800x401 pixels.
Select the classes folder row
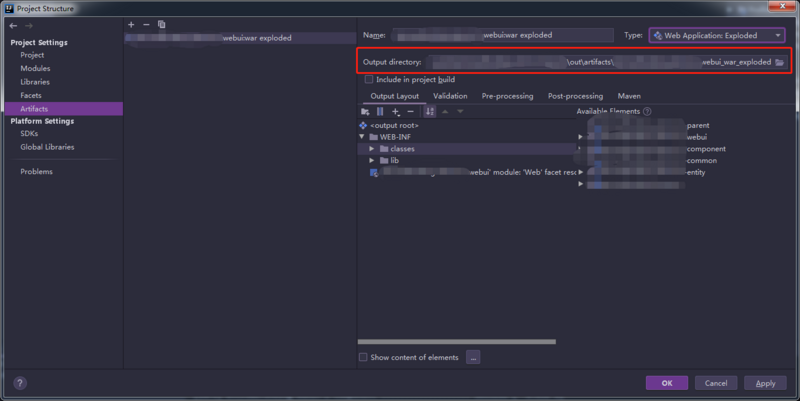click(467, 149)
